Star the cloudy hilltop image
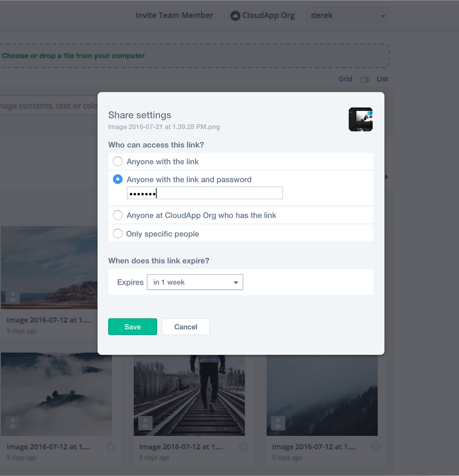This screenshot has height=476, width=459. point(111,446)
